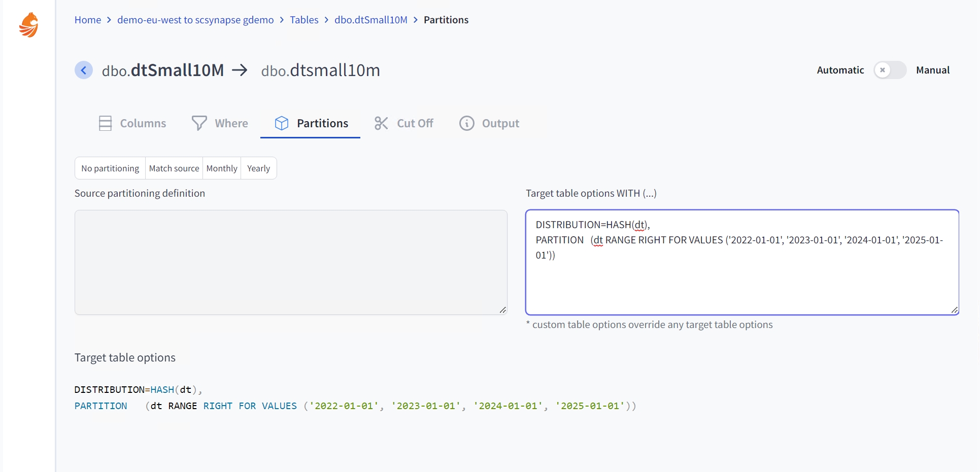Select Monthly partitioning option
Viewport: 980px width, 472px height.
[x=222, y=168]
